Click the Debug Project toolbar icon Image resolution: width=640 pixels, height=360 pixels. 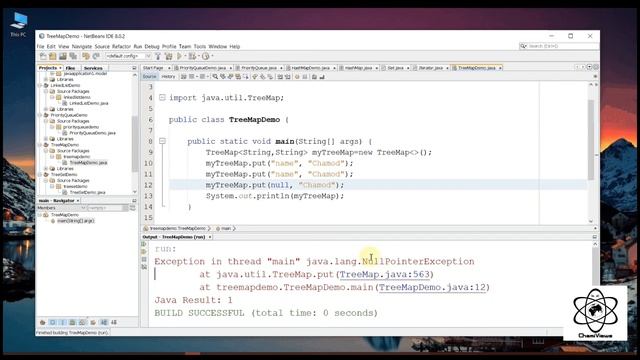pos(191,56)
